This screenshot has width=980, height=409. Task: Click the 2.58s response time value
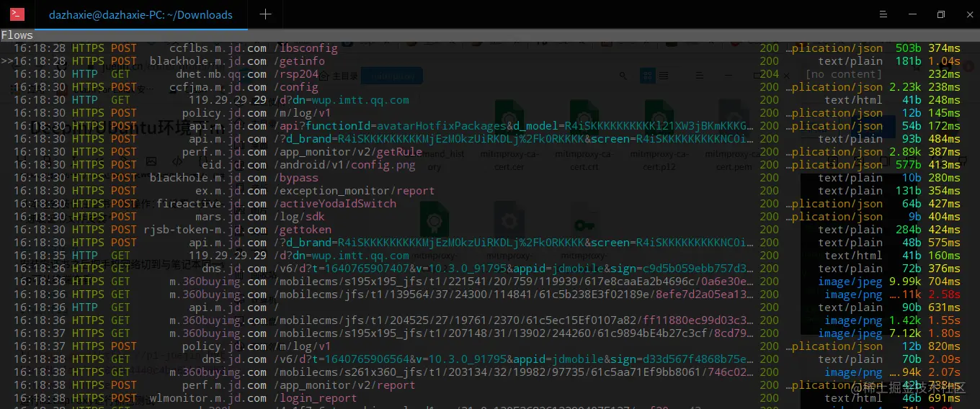pos(944,295)
